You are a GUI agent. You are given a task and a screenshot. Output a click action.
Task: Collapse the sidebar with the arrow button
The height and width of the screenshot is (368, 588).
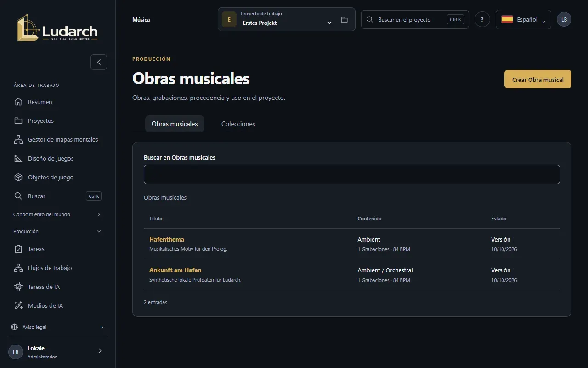(99, 62)
